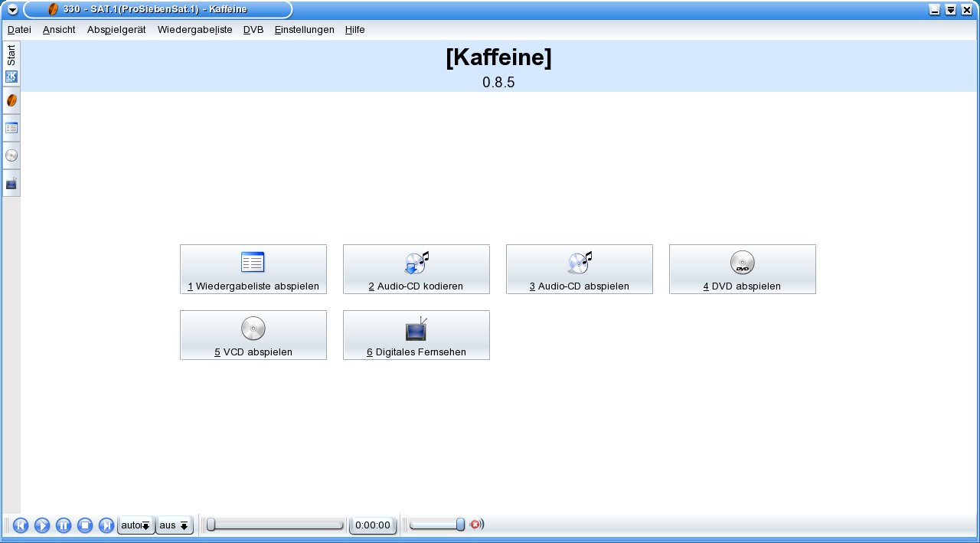
Task: Skip to previous track button
Action: (x=21, y=525)
